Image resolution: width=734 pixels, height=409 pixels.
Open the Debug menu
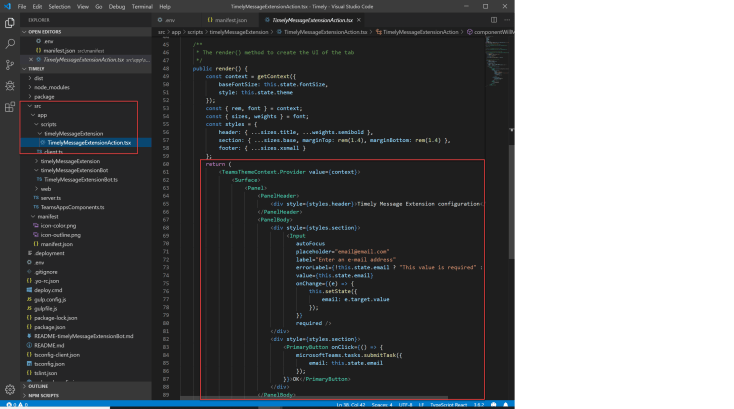117,7
